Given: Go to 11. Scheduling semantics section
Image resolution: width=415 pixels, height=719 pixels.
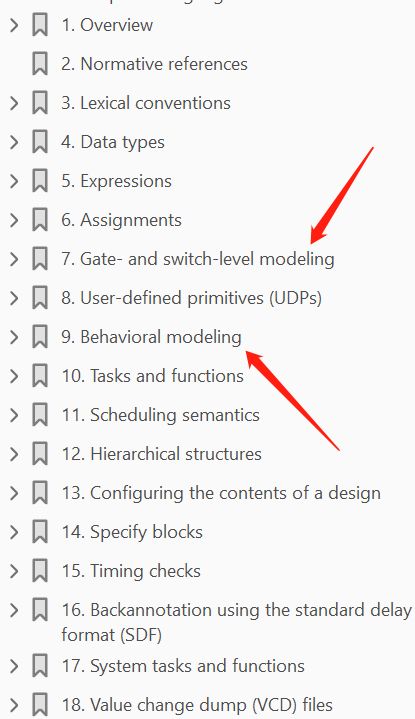Looking at the screenshot, I should pyautogui.click(x=160, y=415).
